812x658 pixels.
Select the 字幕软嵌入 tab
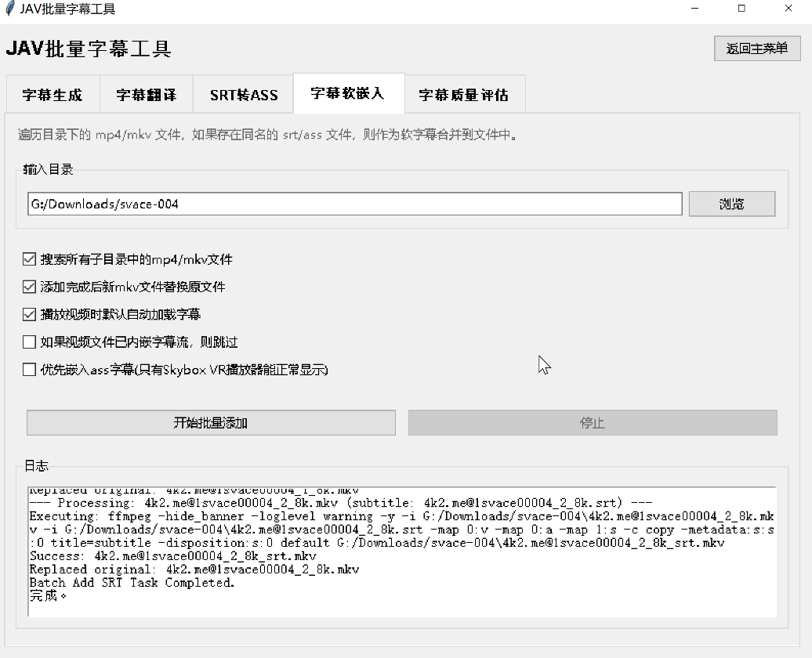(x=349, y=93)
